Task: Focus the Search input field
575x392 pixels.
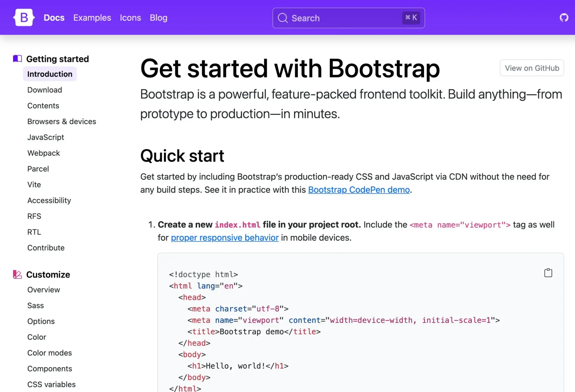Action: [x=349, y=18]
